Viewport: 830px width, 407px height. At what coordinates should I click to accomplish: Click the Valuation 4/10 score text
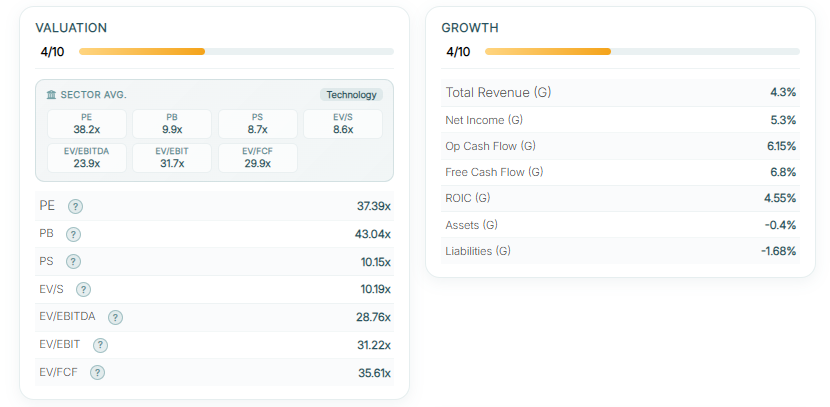52,52
